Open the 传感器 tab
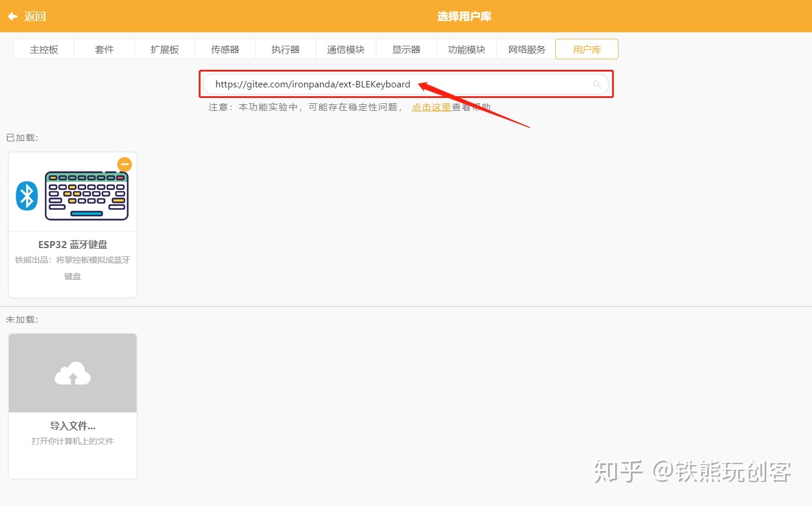Viewport: 812px width, 505px height. point(225,49)
